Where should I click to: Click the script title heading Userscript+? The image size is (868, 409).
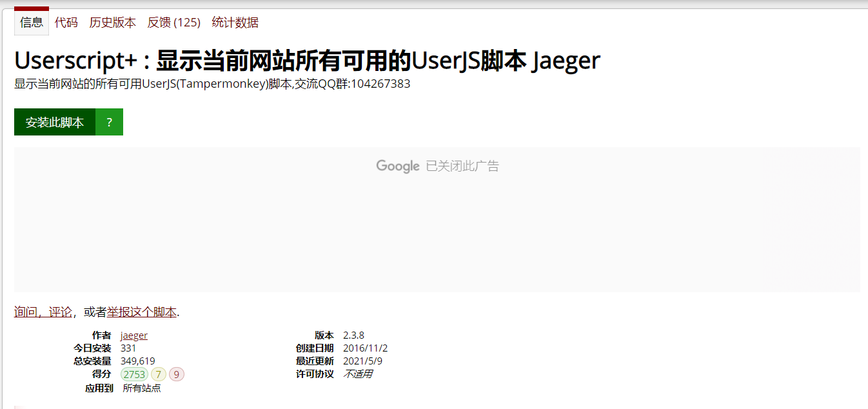tap(307, 61)
